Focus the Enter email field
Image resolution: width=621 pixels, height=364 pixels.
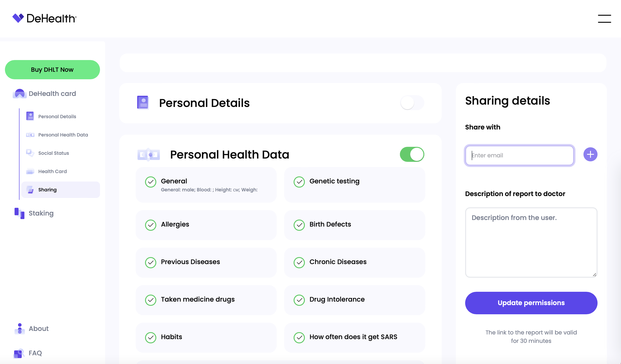point(520,155)
